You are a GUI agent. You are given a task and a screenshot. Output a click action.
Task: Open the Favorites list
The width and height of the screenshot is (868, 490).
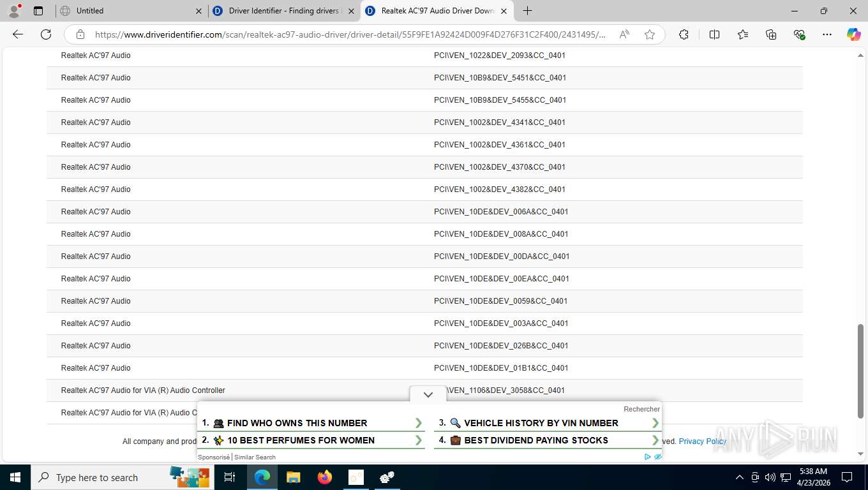coord(743,34)
